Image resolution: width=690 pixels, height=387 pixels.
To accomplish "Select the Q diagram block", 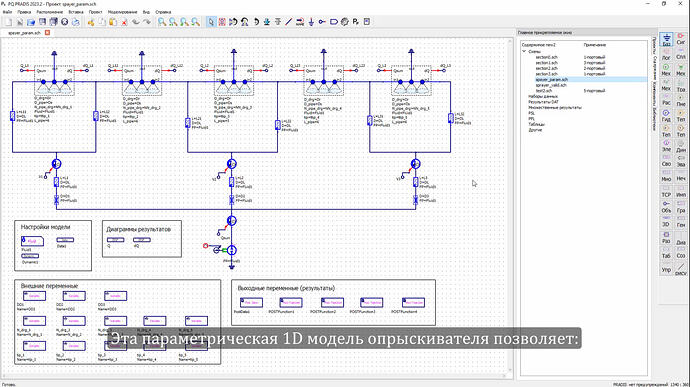I will [115, 240].
